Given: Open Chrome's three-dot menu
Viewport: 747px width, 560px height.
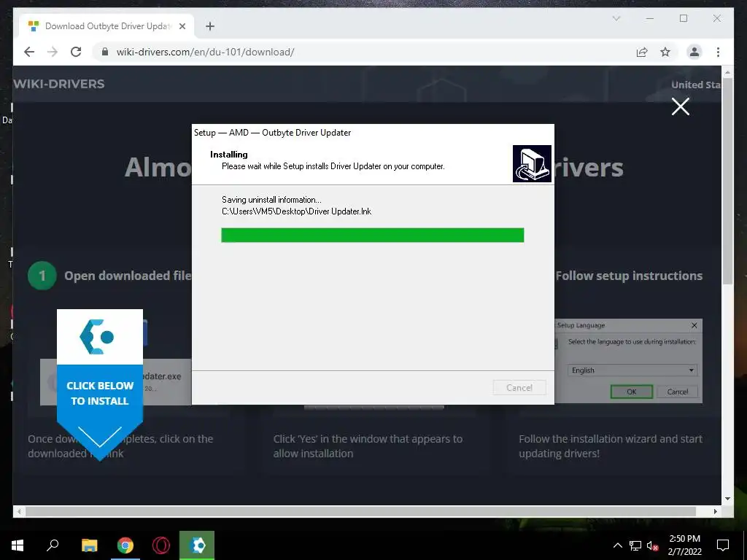Looking at the screenshot, I should click(x=718, y=52).
